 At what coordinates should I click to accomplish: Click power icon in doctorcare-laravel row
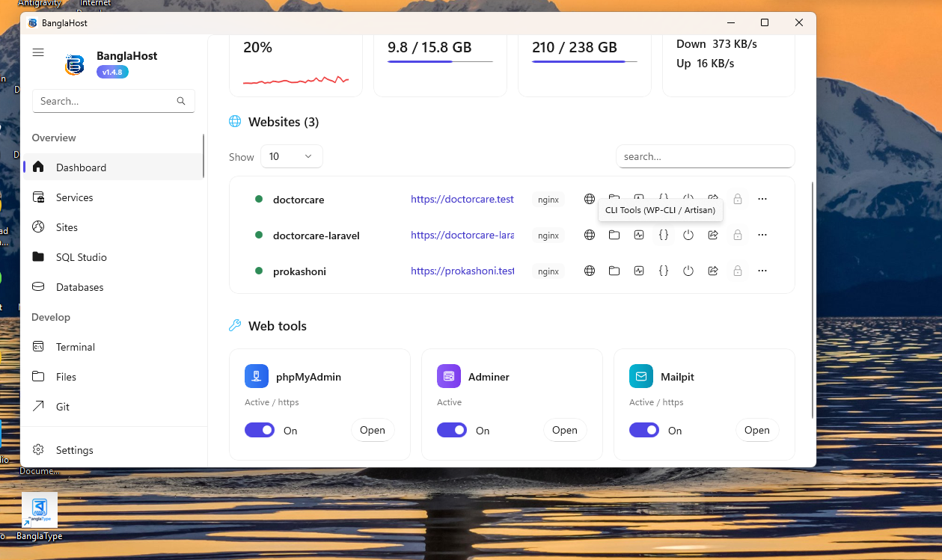coord(688,235)
